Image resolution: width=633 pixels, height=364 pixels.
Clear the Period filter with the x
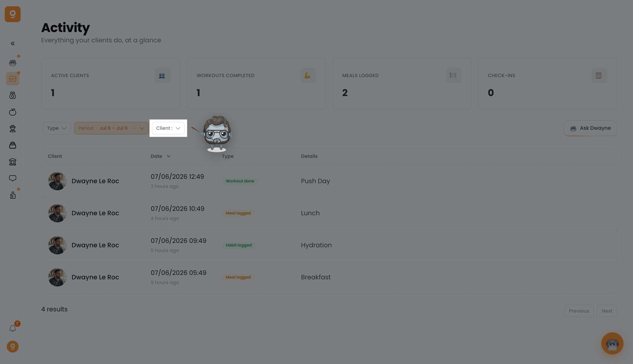pyautogui.click(x=134, y=128)
